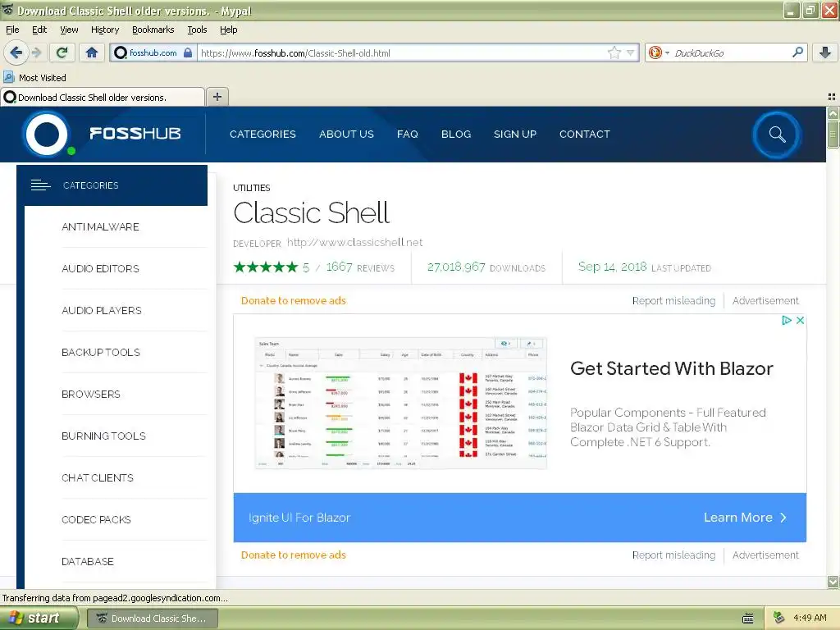Select BROWSERS category
The image size is (840, 630).
90,394
